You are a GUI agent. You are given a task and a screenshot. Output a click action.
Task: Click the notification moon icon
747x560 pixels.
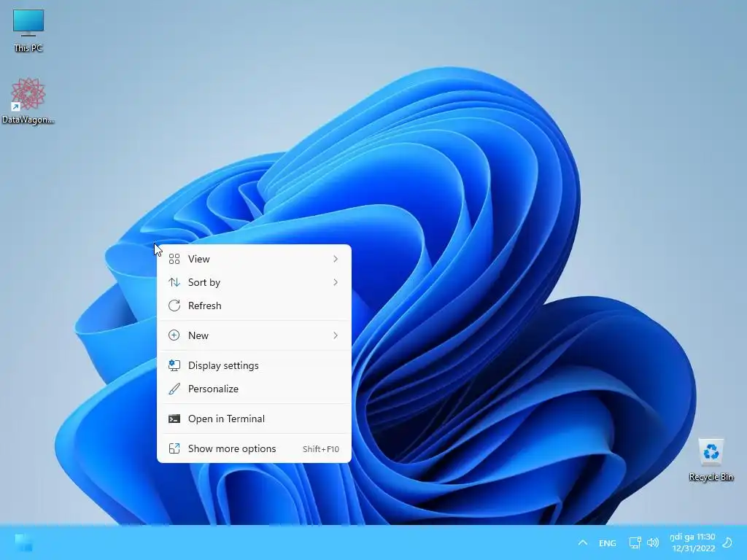pos(727,542)
